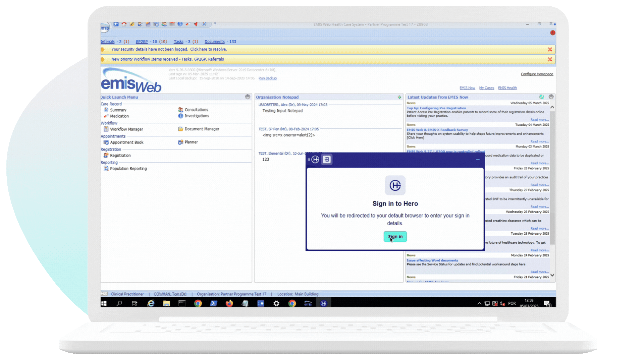Open the Appointment Book launcher
This screenshot has width=644, height=362.
pos(126,142)
